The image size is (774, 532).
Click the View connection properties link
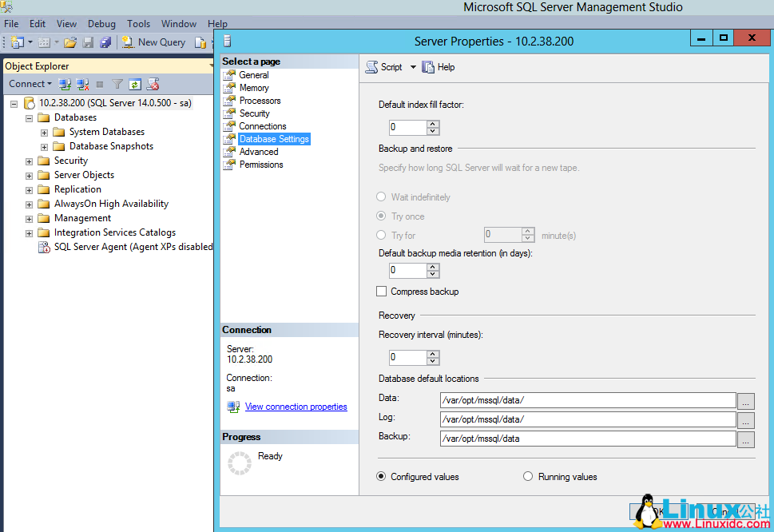pyautogui.click(x=296, y=406)
